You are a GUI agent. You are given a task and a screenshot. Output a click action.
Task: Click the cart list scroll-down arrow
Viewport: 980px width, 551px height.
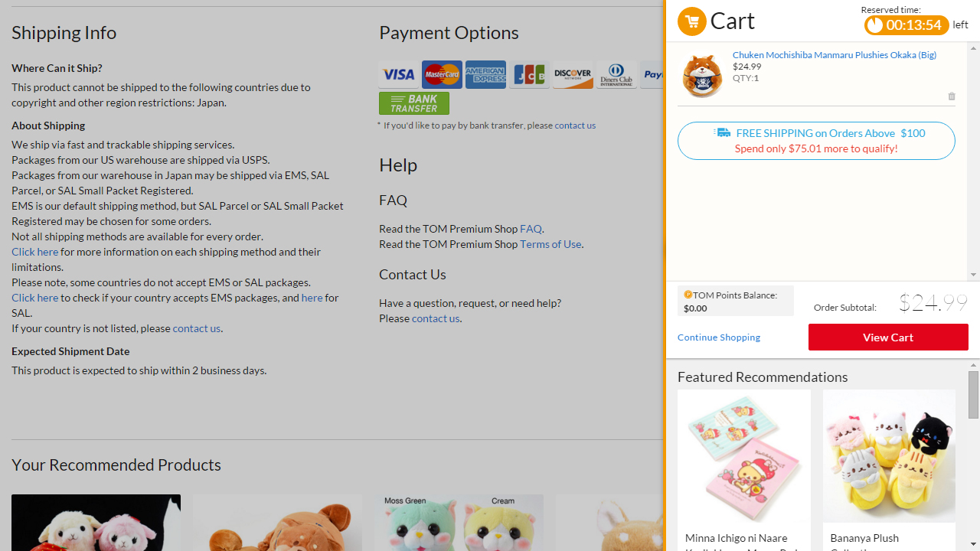(973, 275)
